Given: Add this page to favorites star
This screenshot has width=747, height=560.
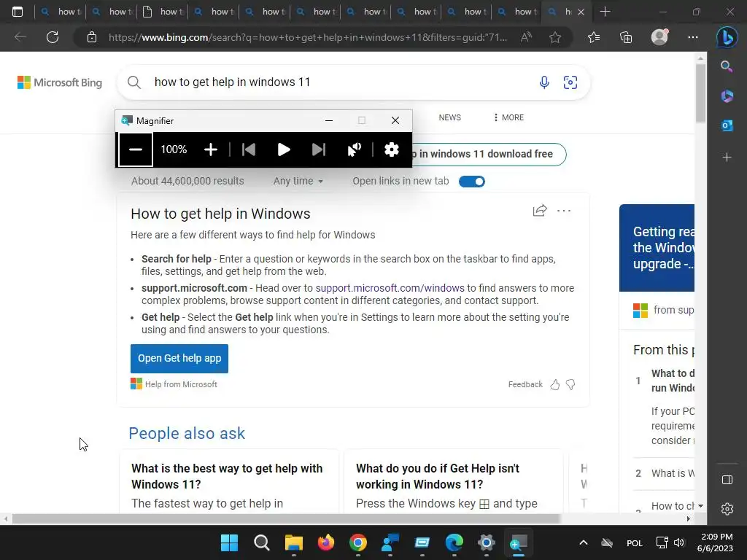Looking at the screenshot, I should tap(555, 37).
